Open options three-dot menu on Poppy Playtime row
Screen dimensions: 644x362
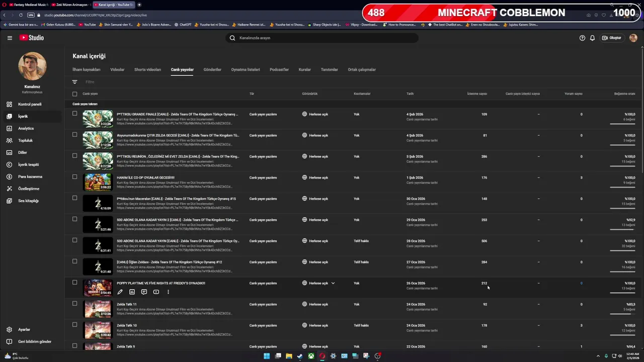click(168, 292)
